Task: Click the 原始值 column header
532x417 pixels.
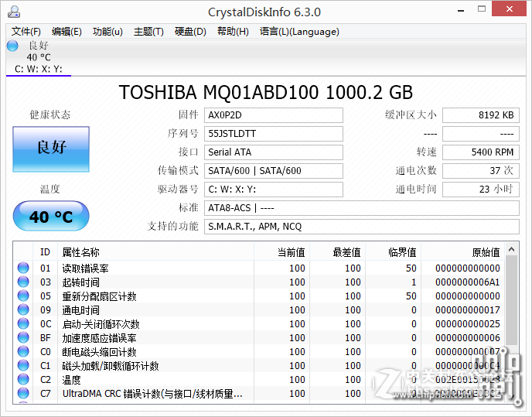Action: tap(462, 252)
